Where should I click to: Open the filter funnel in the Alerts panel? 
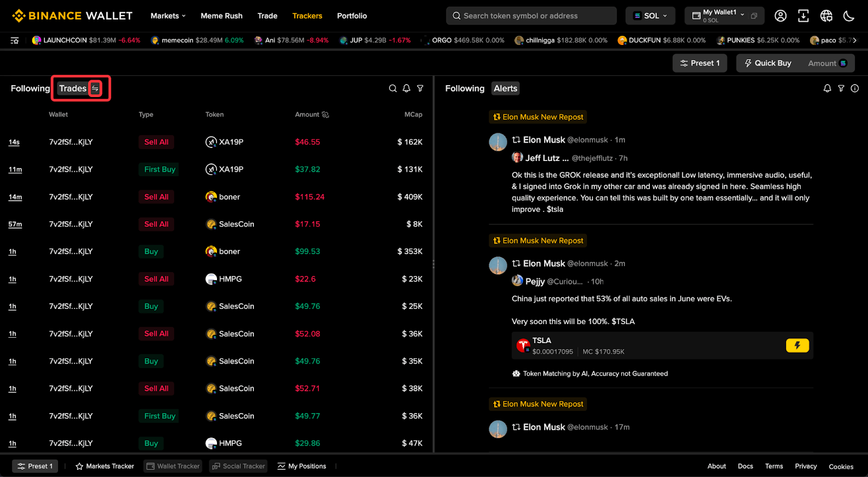[841, 88]
